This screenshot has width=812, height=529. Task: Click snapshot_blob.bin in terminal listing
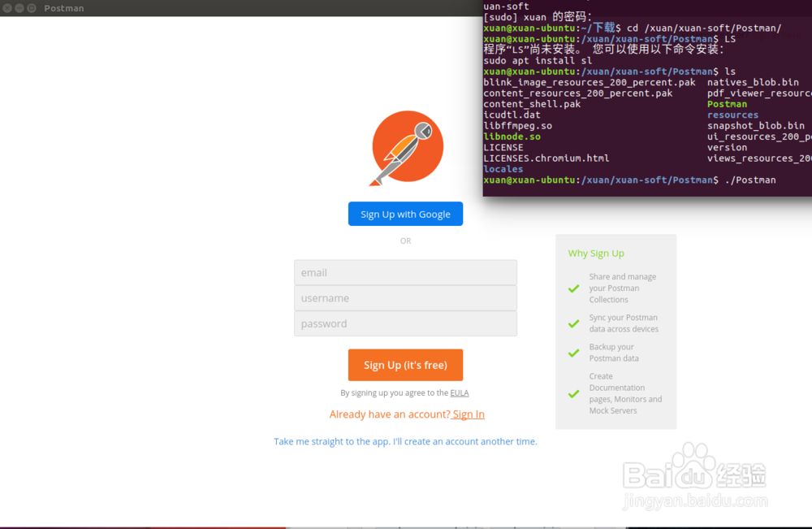pyautogui.click(x=756, y=126)
